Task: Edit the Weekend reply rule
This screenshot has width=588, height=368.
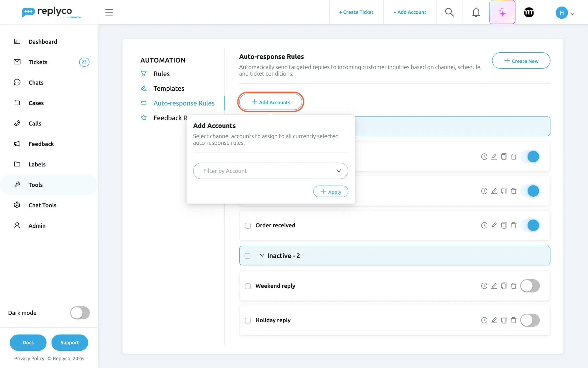Action: (494, 286)
